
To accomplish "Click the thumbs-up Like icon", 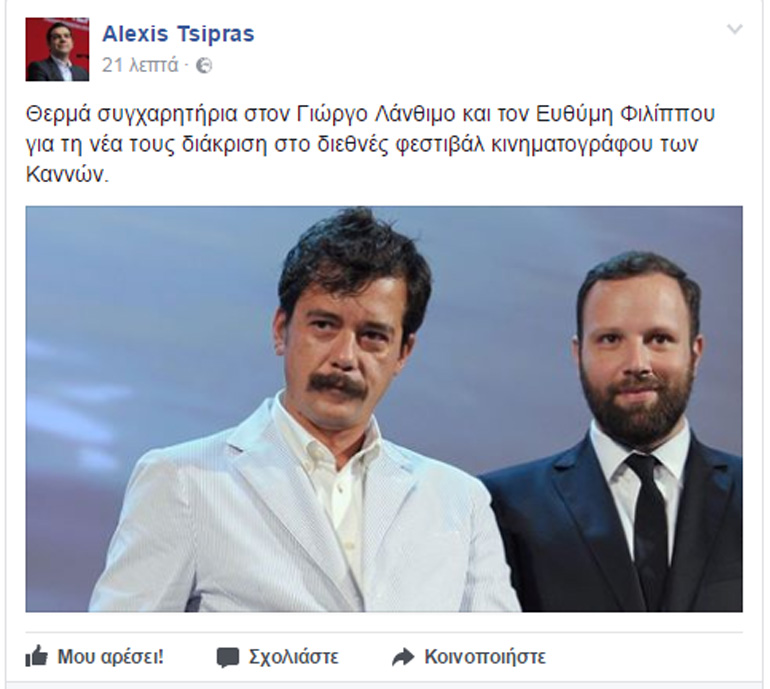I will tap(37, 656).
